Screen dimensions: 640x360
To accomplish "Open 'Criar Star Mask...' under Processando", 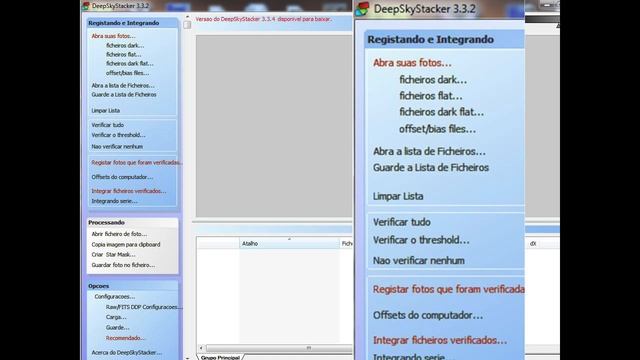I will [113, 255].
